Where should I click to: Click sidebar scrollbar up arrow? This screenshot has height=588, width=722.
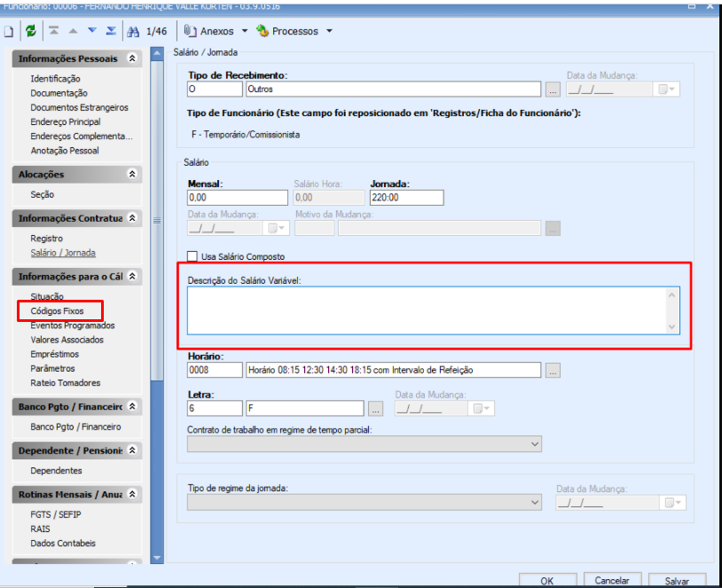pyautogui.click(x=157, y=53)
